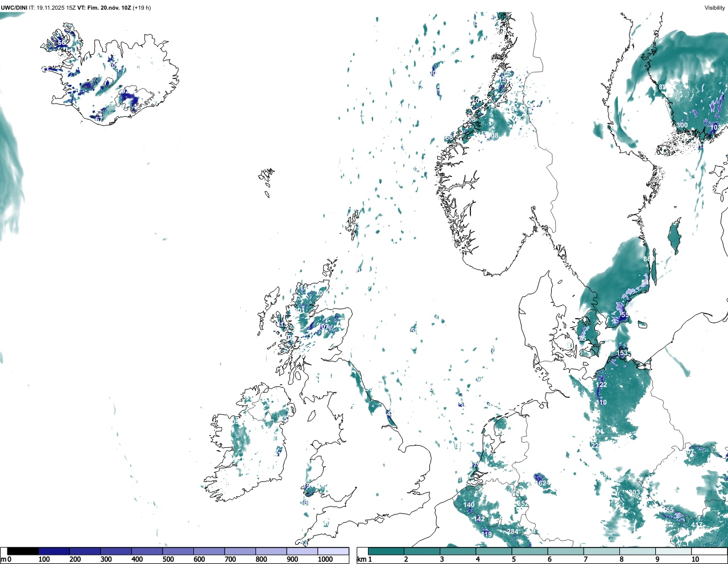Pick the 3–4 km legend swatch
The height and width of the screenshot is (564, 728).
point(458,551)
